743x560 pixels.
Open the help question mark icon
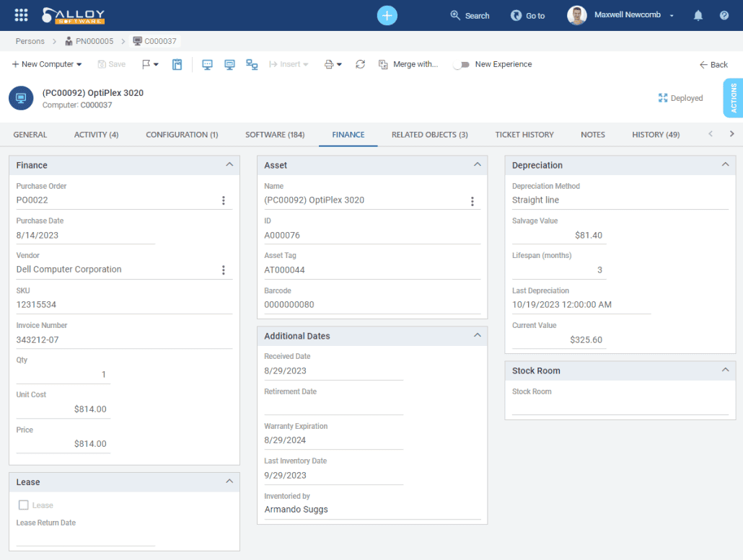pos(724,15)
